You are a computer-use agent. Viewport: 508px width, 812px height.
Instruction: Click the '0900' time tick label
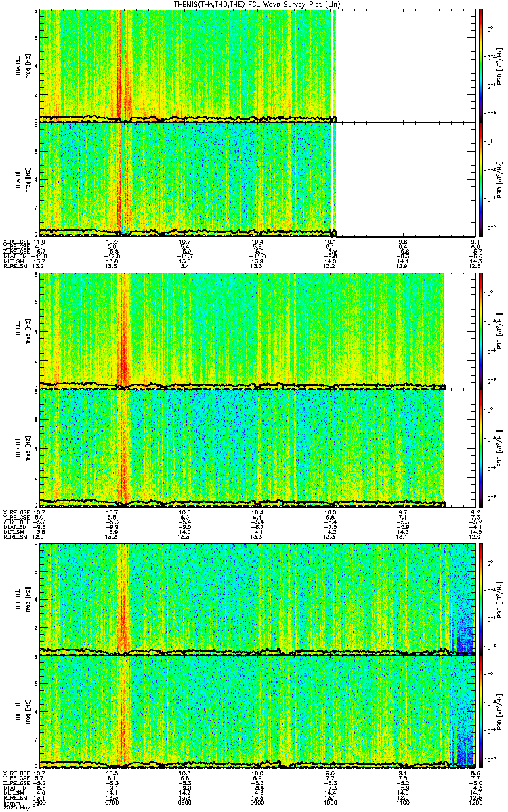tap(257, 803)
